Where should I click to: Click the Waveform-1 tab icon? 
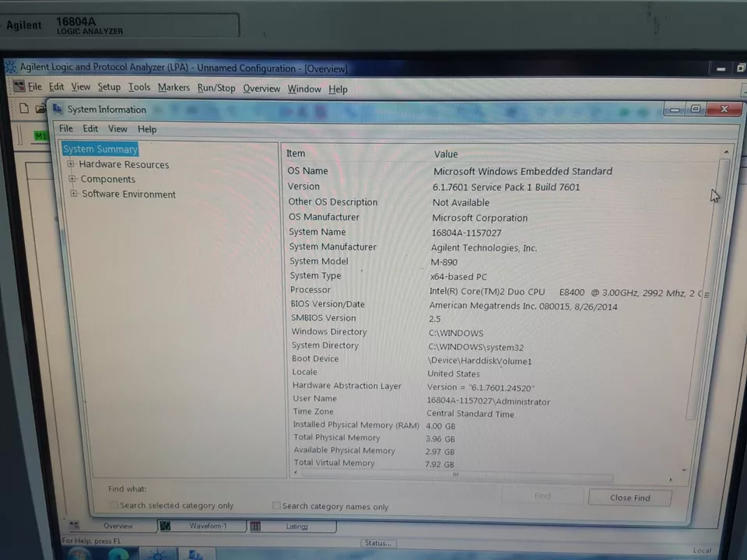click(x=165, y=526)
